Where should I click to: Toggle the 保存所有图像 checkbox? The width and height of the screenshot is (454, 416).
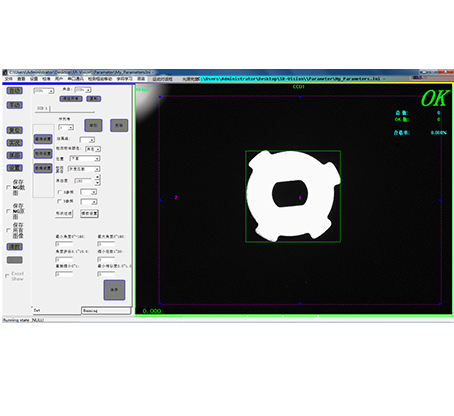tap(8, 230)
